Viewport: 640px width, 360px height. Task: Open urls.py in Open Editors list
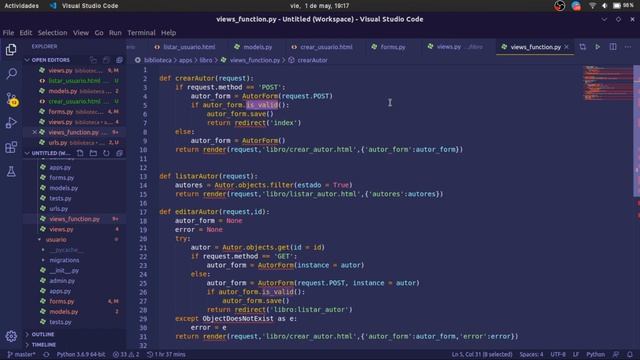[x=58, y=143]
